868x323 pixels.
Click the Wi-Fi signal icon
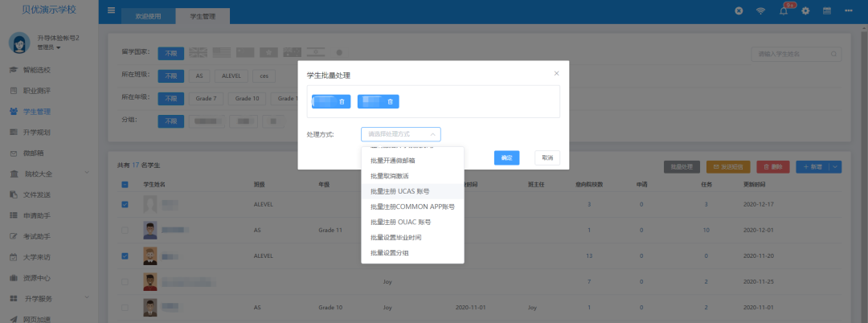(760, 11)
